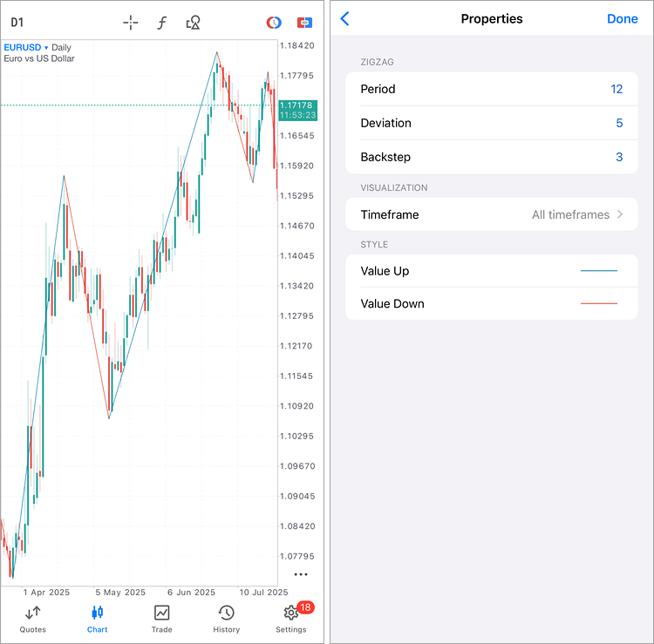Go back using the left chevron
The width and height of the screenshot is (654, 644).
pos(345,19)
